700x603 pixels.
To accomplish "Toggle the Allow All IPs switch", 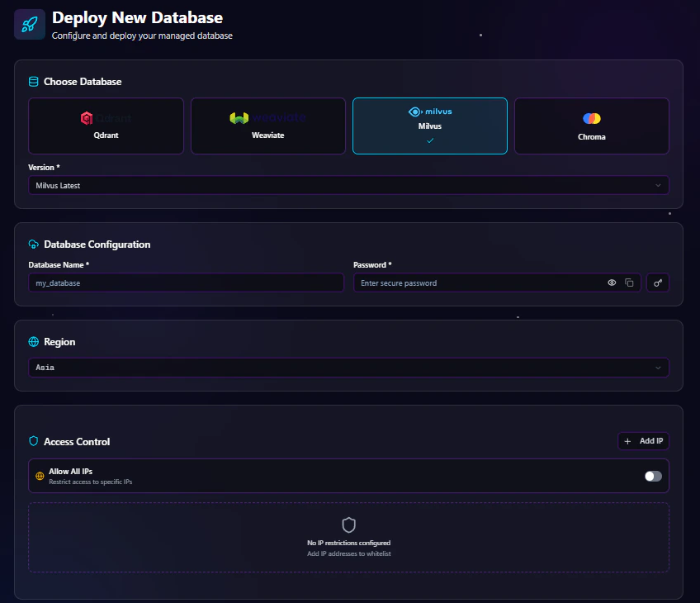I will click(653, 476).
